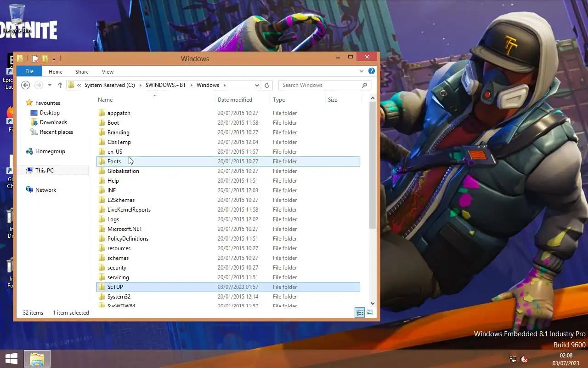The image size is (588, 368).
Task: Open the recent locations dropdown arrow
Action: pyautogui.click(x=49, y=85)
